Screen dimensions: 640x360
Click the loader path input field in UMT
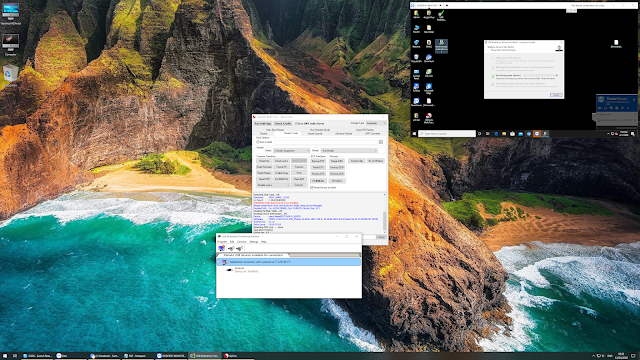point(326,142)
